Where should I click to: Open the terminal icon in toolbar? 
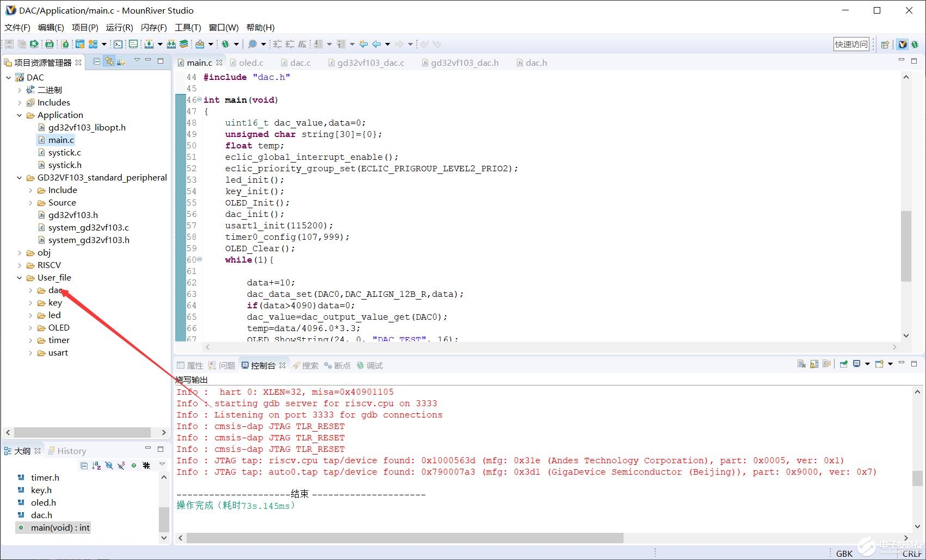pyautogui.click(x=118, y=44)
